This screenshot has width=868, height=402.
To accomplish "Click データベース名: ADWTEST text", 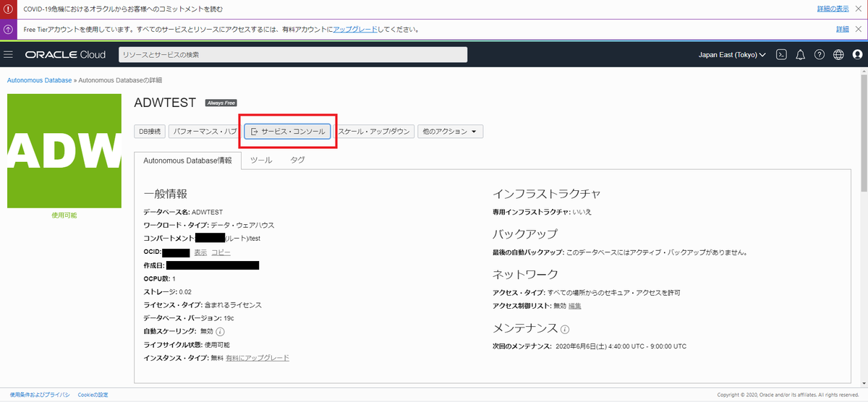I will coord(183,213).
